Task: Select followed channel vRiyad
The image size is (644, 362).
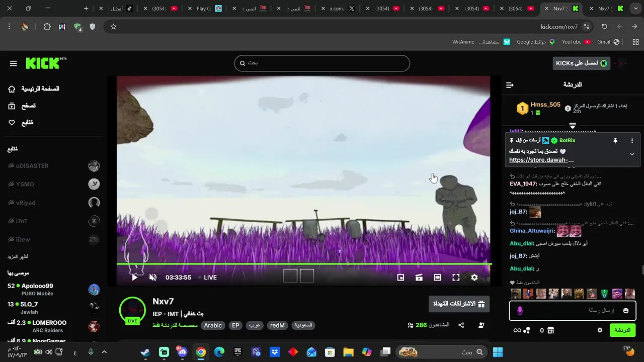Action: [x=54, y=203]
